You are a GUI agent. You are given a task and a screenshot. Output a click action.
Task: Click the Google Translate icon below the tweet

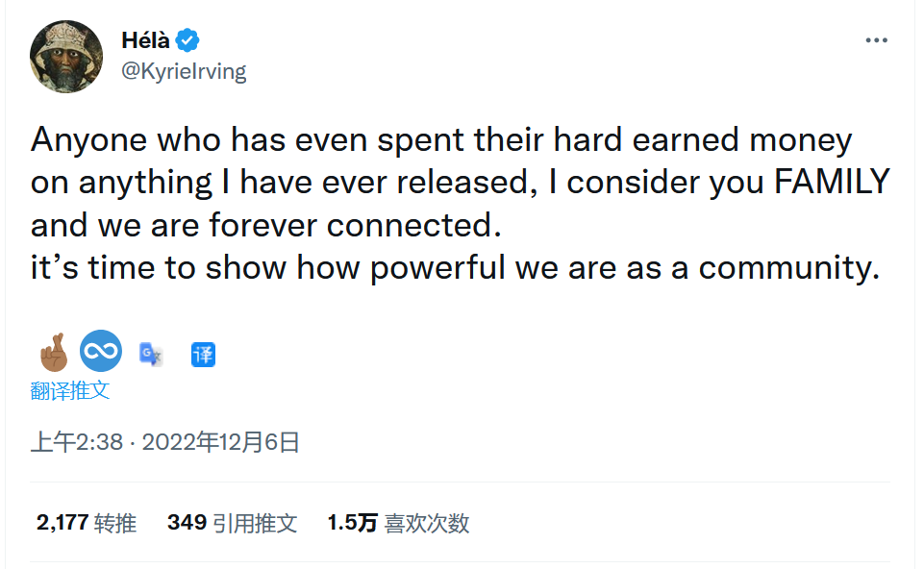151,354
